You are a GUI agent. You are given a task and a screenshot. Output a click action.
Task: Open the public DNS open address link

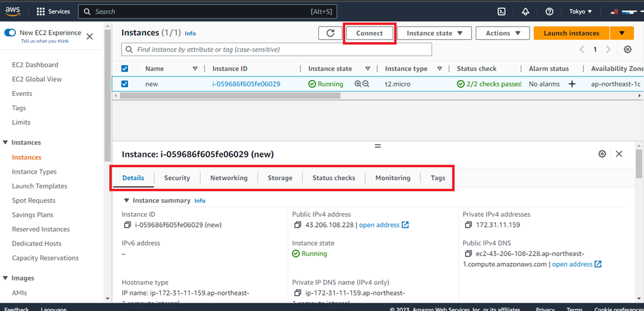click(576, 264)
